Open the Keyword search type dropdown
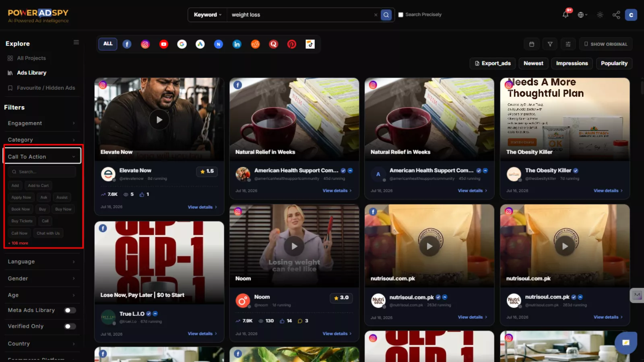This screenshot has height=362, width=644. 208,15
